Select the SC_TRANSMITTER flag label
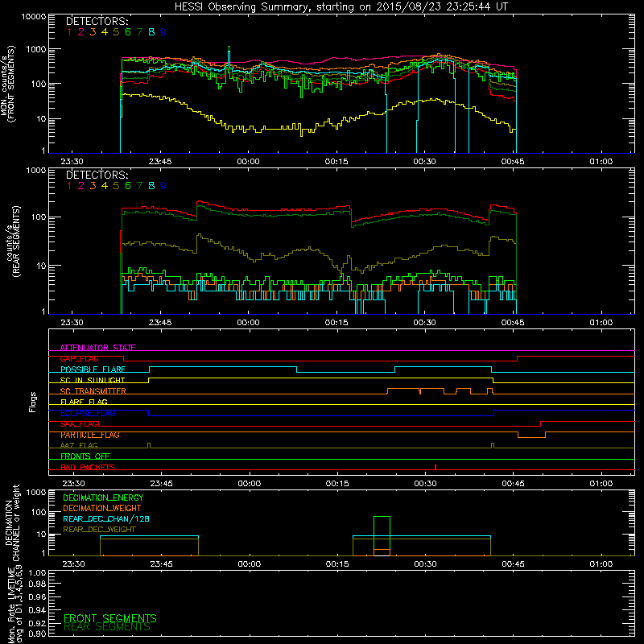644x644 pixels. (93, 391)
